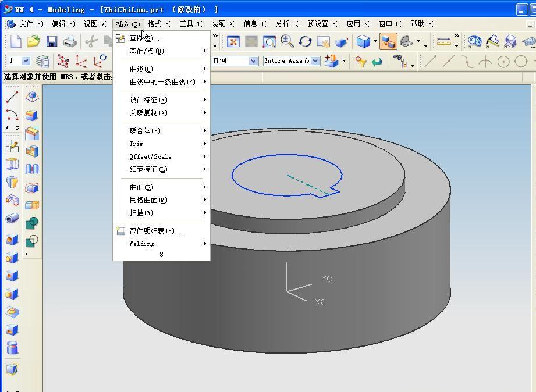This screenshot has width=536, height=392.
Task: Select the Arc tool in left toolbar
Action: tap(12, 115)
